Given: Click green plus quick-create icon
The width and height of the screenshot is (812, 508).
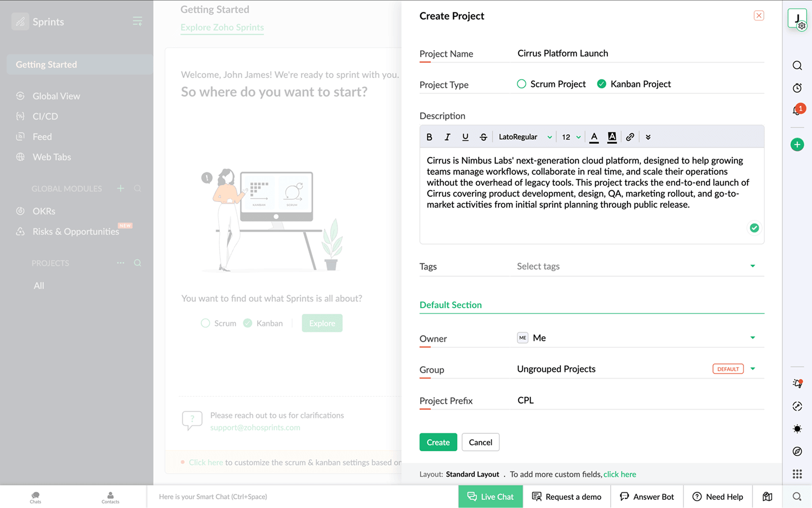Looking at the screenshot, I should coord(797,145).
